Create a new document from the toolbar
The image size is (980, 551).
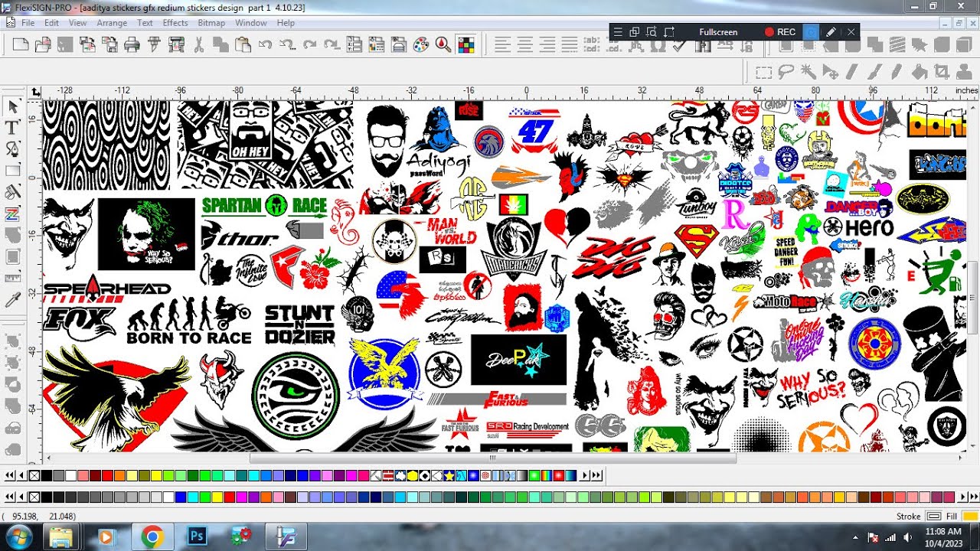click(x=21, y=44)
